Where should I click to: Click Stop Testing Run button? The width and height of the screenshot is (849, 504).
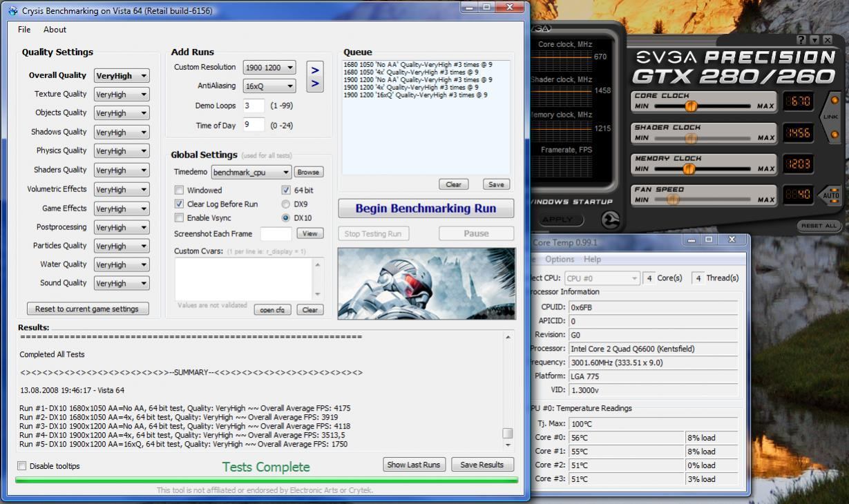372,233
